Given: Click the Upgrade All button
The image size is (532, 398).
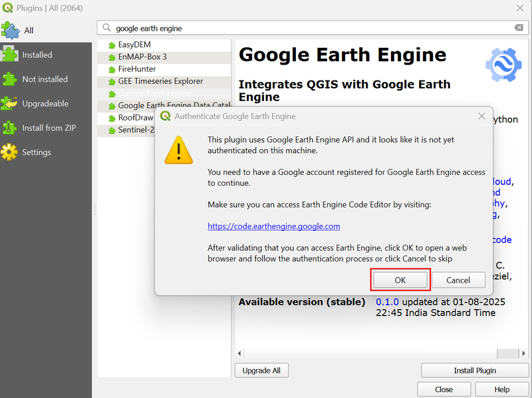Looking at the screenshot, I should point(261,371).
